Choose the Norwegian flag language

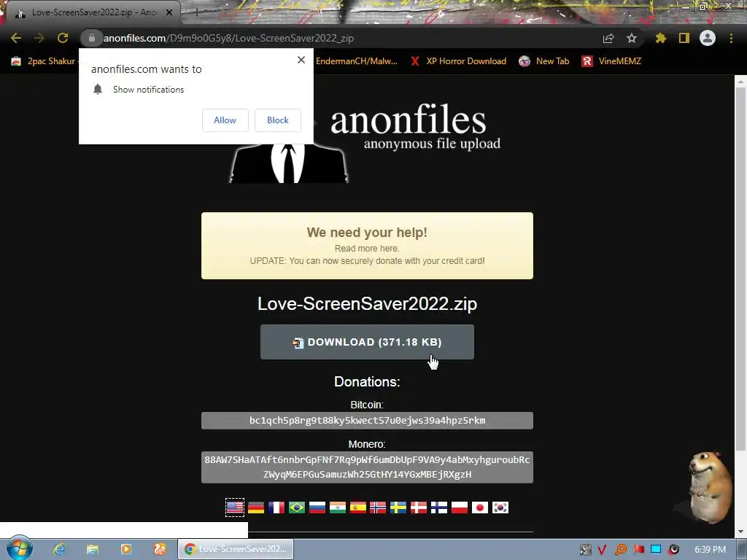tap(378, 507)
